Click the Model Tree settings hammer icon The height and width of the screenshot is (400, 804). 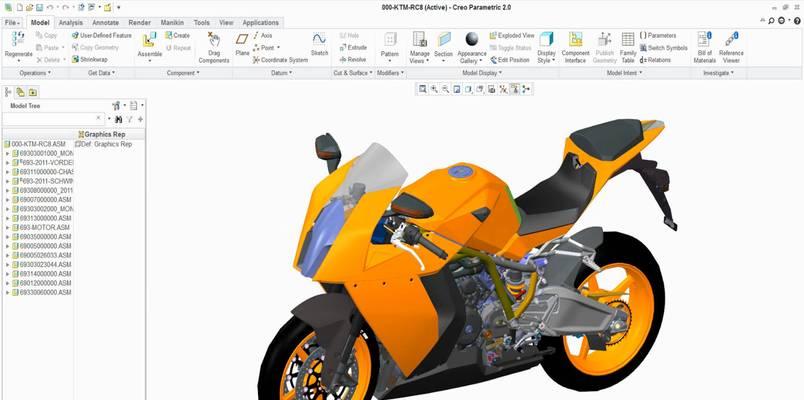(x=116, y=106)
